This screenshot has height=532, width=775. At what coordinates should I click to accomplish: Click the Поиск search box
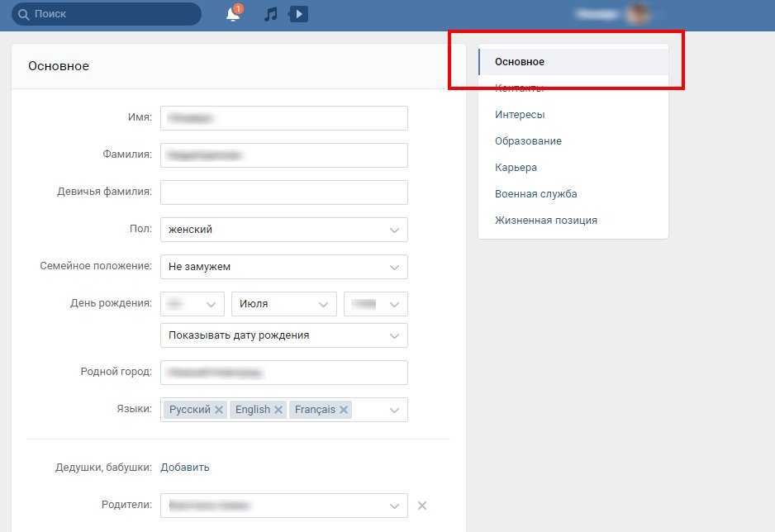pos(106,14)
